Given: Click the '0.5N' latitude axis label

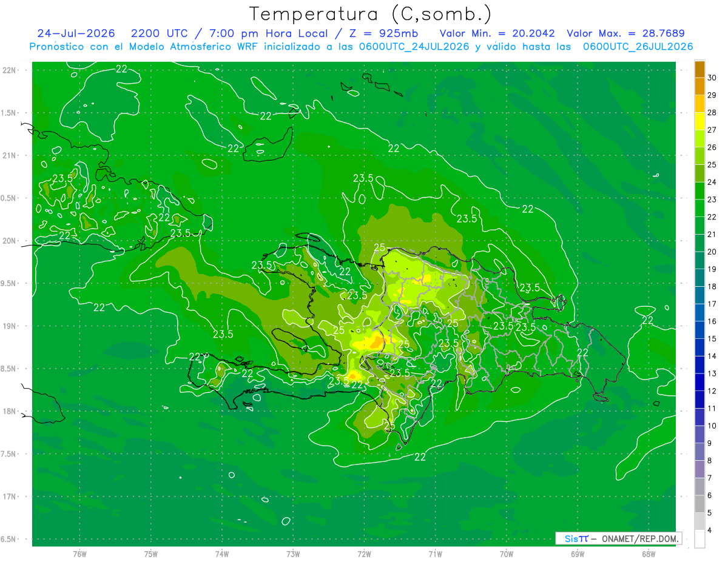Looking at the screenshot, I should (x=8, y=198).
